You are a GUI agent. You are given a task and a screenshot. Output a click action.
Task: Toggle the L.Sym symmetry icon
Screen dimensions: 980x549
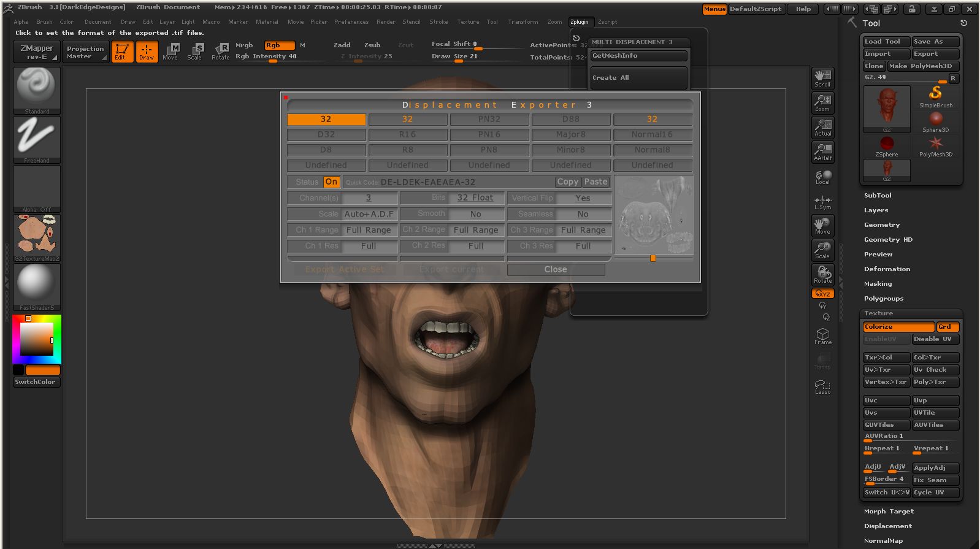822,202
